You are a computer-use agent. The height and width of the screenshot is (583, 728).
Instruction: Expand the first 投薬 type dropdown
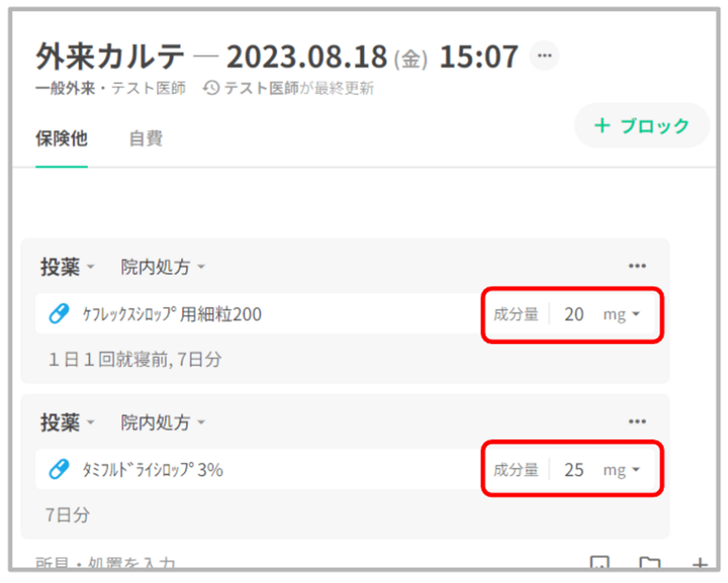point(68,267)
